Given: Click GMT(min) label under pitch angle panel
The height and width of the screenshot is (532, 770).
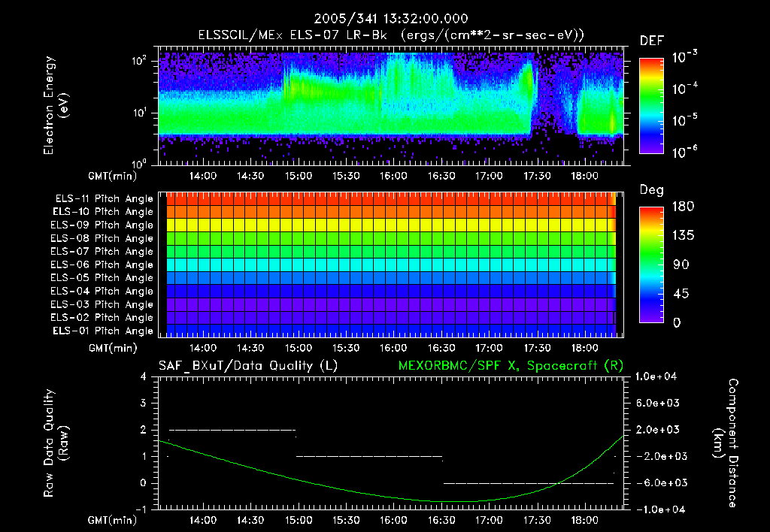Looking at the screenshot, I should [x=113, y=349].
